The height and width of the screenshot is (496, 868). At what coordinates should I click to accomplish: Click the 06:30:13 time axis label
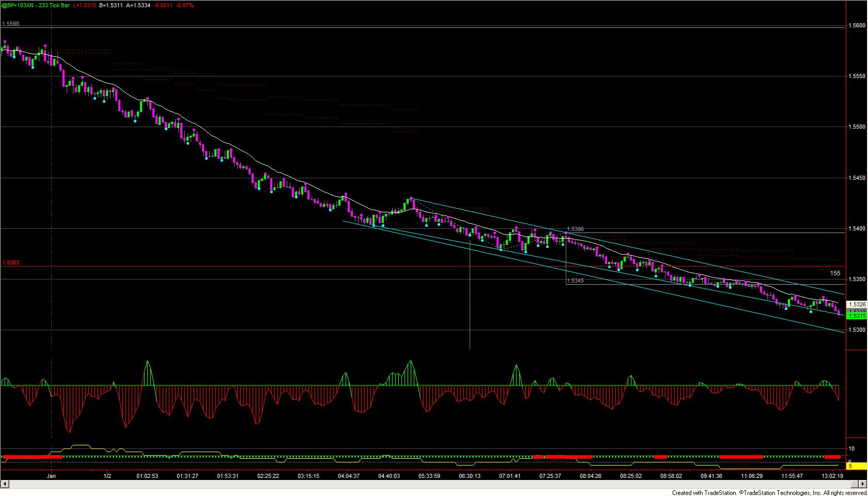[470, 476]
